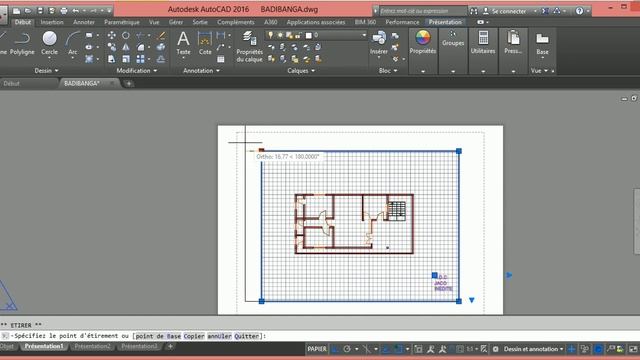Select the Rotate tool in Modification
Screen dimensions: 640x360
click(x=126, y=36)
